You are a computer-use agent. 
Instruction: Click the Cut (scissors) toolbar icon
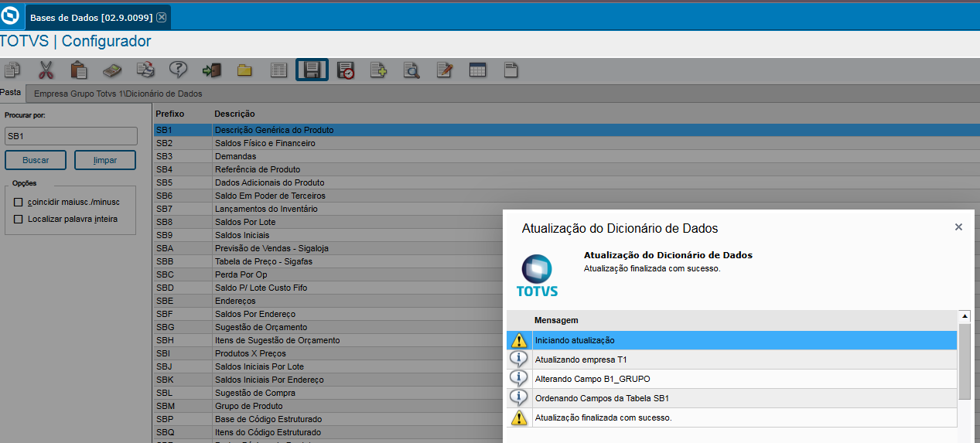pyautogui.click(x=46, y=70)
